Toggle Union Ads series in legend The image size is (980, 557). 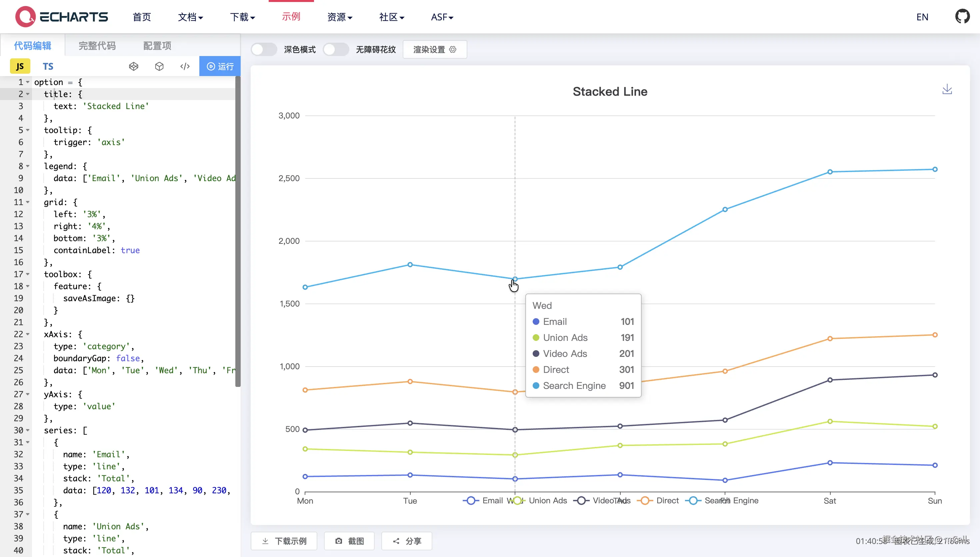(547, 500)
